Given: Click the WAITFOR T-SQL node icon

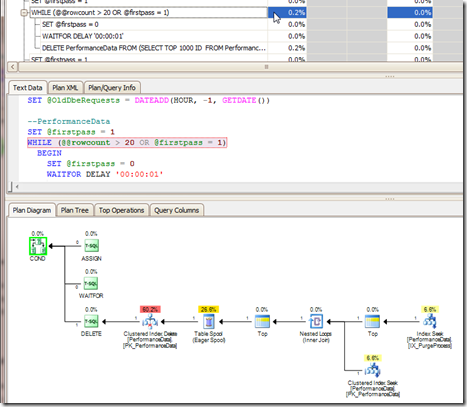Looking at the screenshot, I should coord(91,283).
